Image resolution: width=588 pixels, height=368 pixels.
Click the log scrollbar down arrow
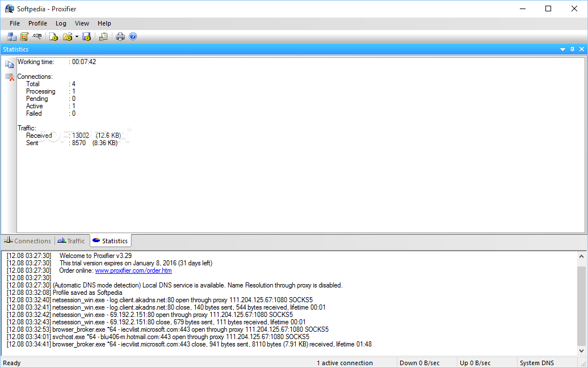pyautogui.click(x=581, y=351)
